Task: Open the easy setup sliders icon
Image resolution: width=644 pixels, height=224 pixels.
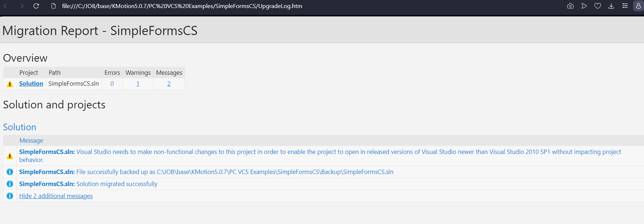Action: pyautogui.click(x=625, y=6)
